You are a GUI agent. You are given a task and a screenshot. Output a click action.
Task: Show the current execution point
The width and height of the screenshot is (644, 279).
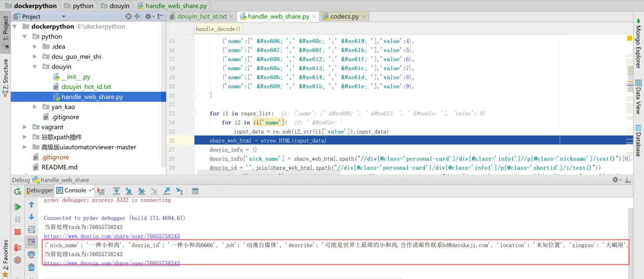point(101,191)
